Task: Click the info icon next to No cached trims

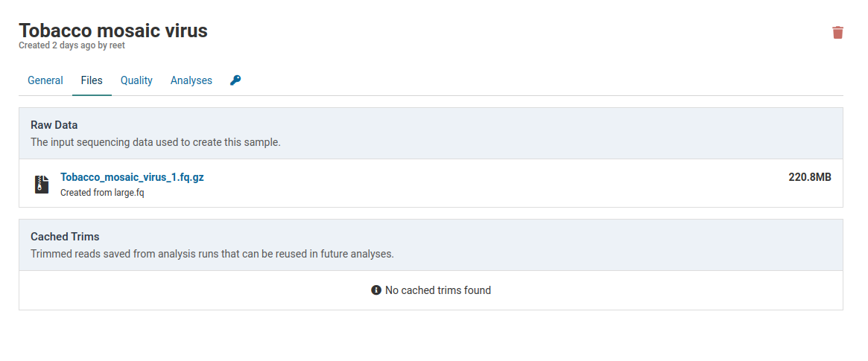Action: tap(376, 290)
